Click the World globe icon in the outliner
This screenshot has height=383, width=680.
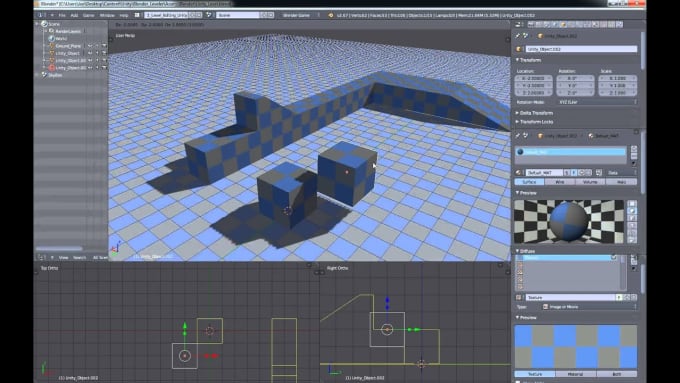(x=52, y=38)
